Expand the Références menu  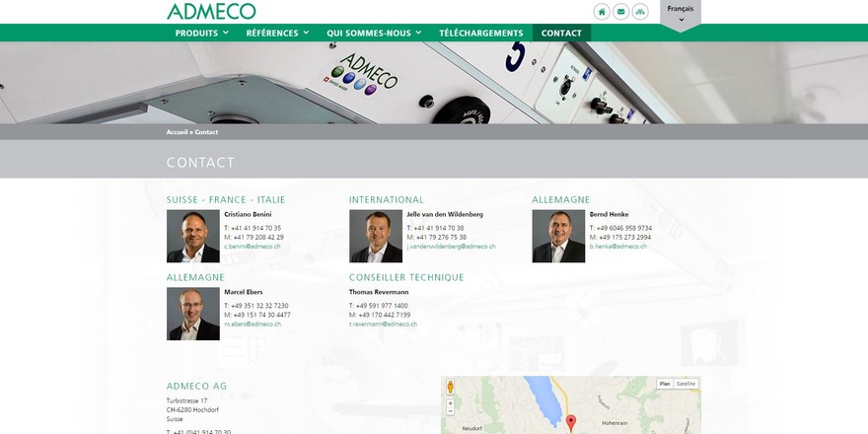point(277,33)
